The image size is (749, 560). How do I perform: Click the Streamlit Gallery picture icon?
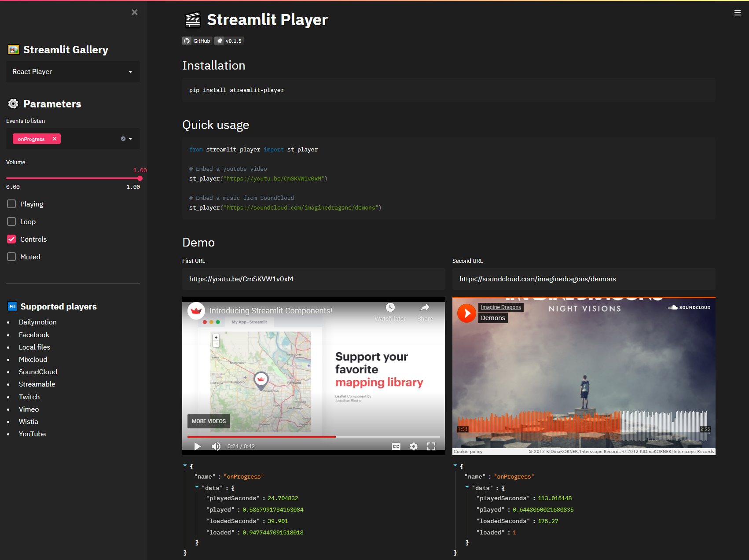pos(14,50)
